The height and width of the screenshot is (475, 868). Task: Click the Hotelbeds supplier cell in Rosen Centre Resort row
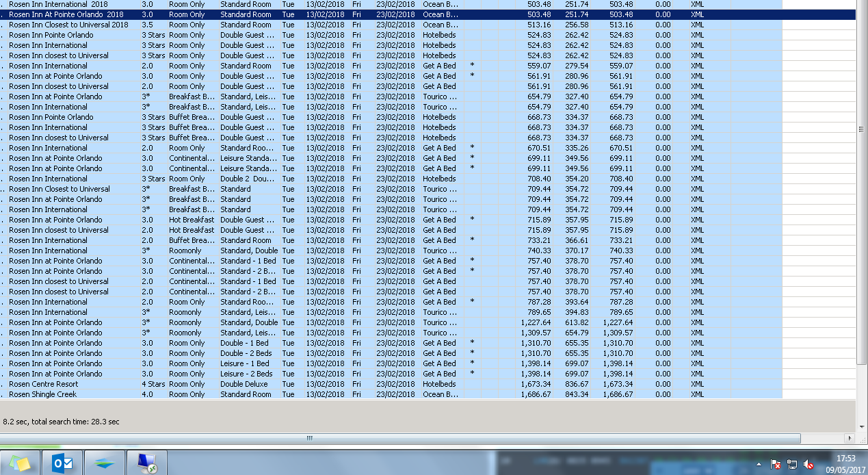coord(439,384)
